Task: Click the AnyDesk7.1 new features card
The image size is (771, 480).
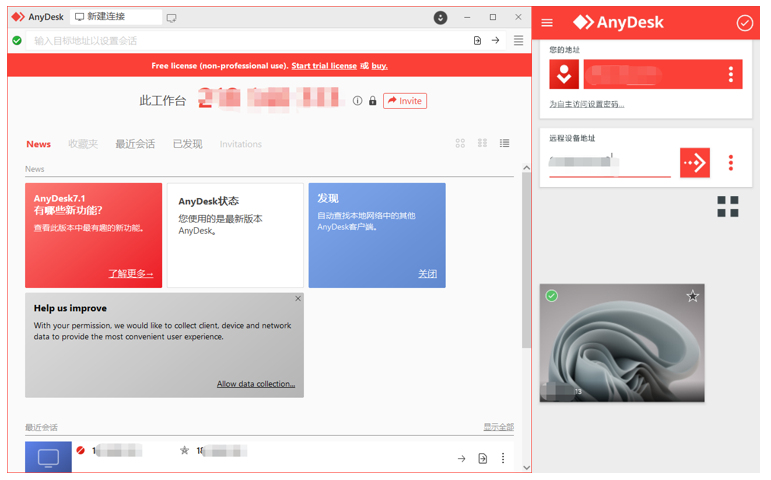Action: (x=93, y=235)
